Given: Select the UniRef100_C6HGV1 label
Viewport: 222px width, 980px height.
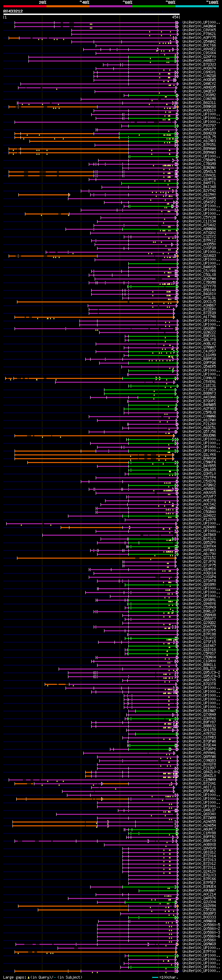Looking at the screenshot, I should [199, 72].
